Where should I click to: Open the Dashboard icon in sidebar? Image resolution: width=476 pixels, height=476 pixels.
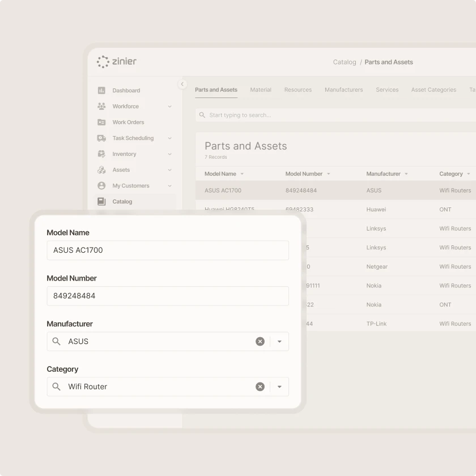click(101, 91)
